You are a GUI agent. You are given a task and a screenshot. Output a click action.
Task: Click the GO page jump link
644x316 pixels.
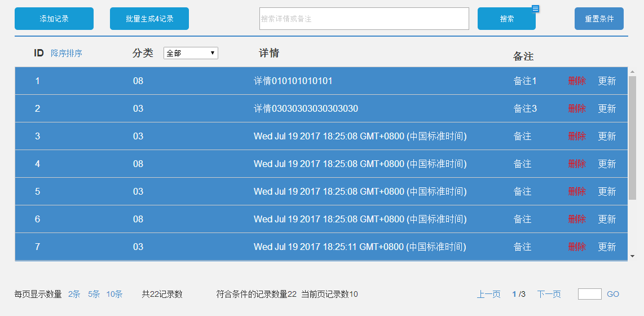point(613,294)
